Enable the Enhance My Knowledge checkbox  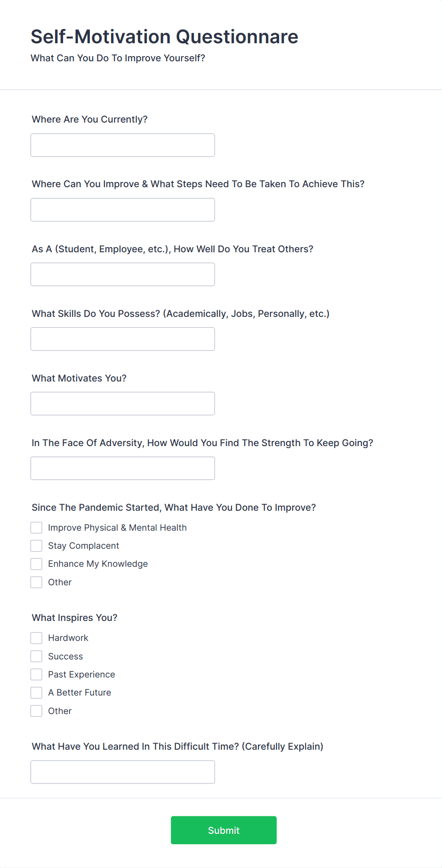coord(36,563)
